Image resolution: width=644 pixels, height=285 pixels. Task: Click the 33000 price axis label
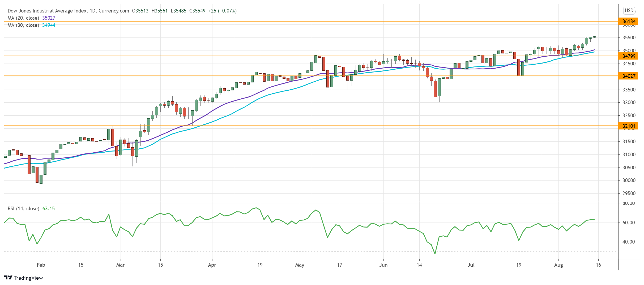point(629,102)
